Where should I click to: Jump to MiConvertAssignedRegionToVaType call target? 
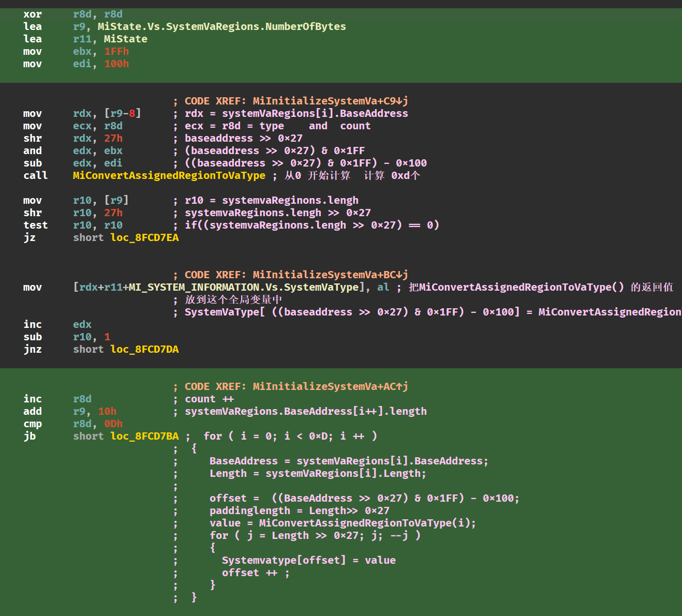(169, 175)
